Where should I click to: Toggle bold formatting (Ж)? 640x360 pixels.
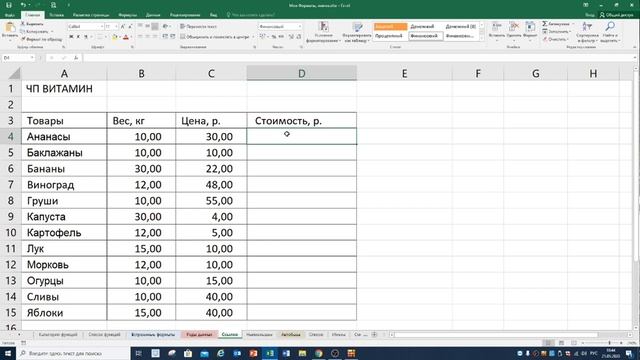tap(71, 37)
